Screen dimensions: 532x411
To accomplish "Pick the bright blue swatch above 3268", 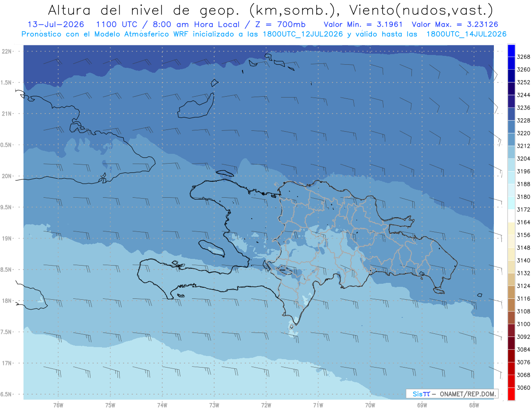I will (511, 51).
